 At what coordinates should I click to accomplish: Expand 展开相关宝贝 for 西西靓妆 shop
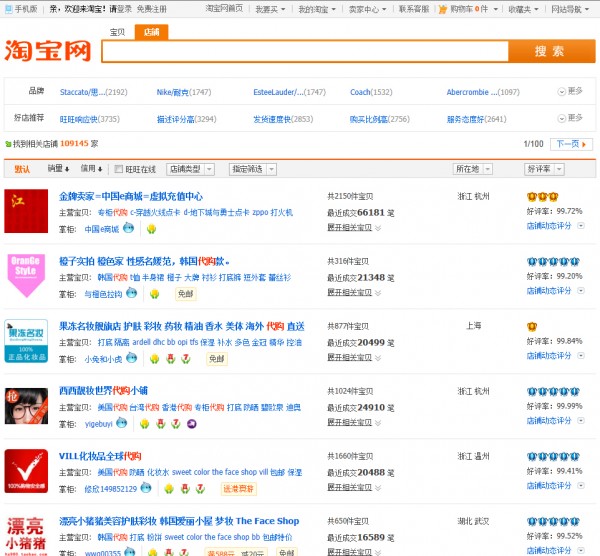click(x=354, y=422)
